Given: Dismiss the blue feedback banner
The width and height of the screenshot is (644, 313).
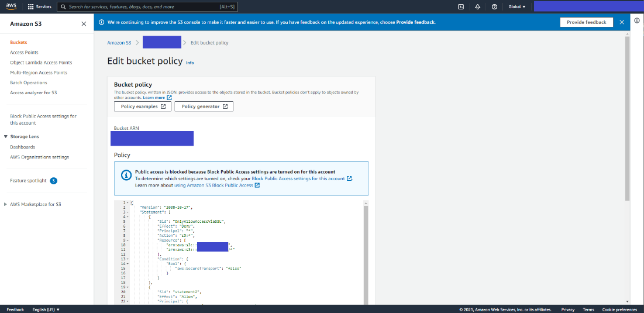Looking at the screenshot, I should pos(622,22).
